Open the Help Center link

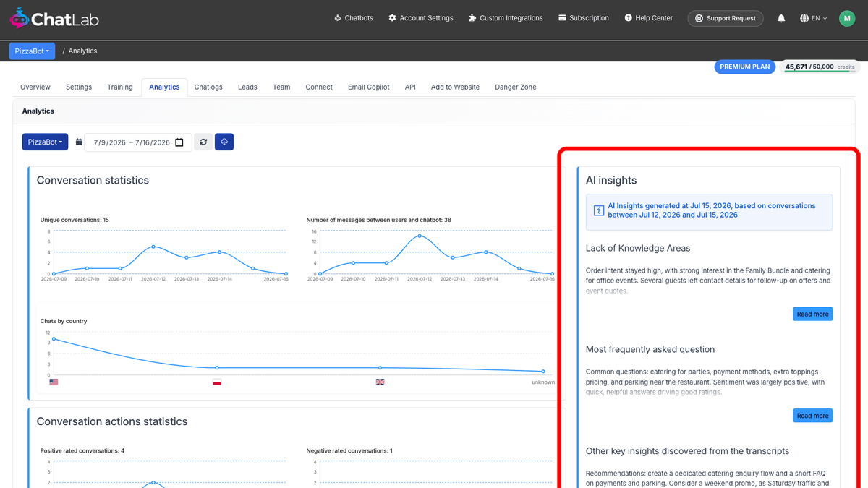coord(648,18)
